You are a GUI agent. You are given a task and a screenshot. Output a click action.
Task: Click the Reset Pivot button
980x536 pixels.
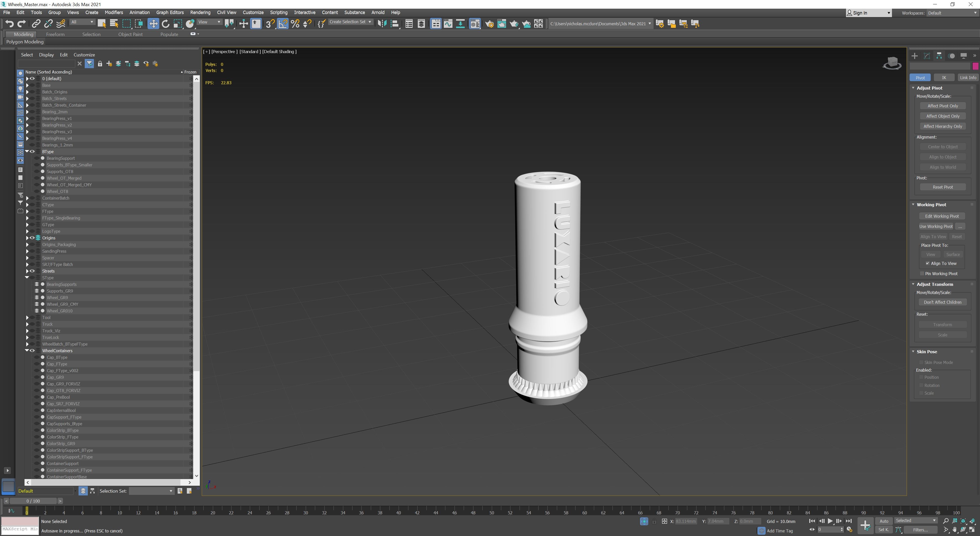click(943, 187)
